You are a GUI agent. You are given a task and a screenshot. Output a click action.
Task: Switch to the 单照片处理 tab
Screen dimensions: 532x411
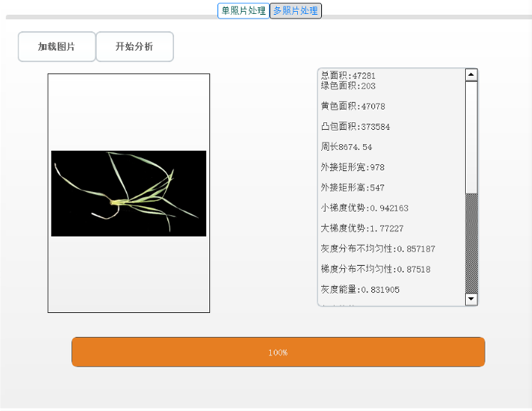tap(243, 11)
